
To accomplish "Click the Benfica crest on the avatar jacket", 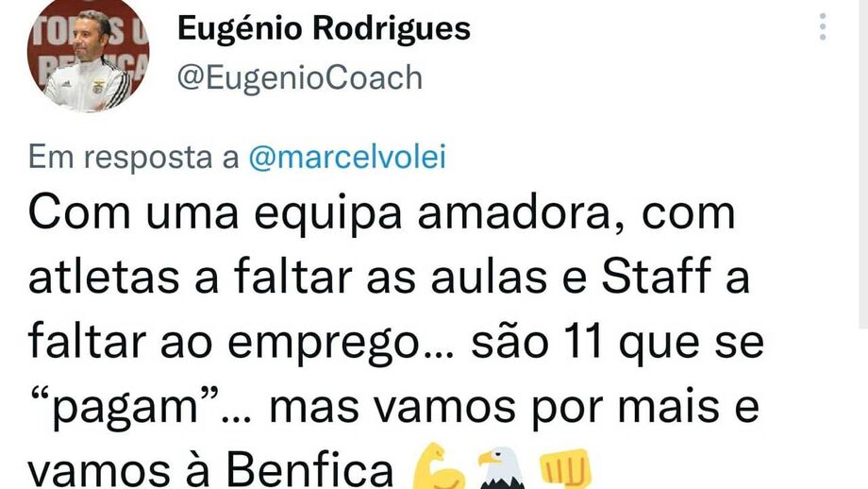I will 98,87.
